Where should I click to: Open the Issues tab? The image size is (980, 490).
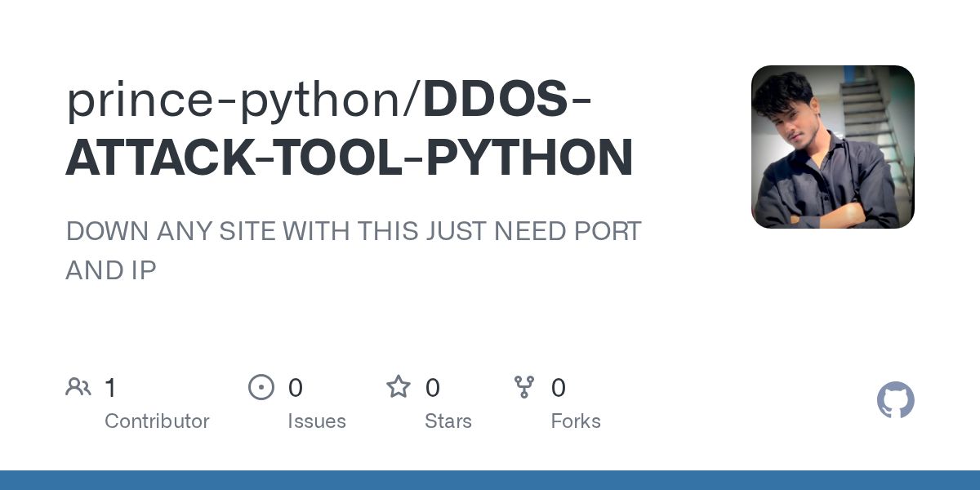click(x=317, y=421)
